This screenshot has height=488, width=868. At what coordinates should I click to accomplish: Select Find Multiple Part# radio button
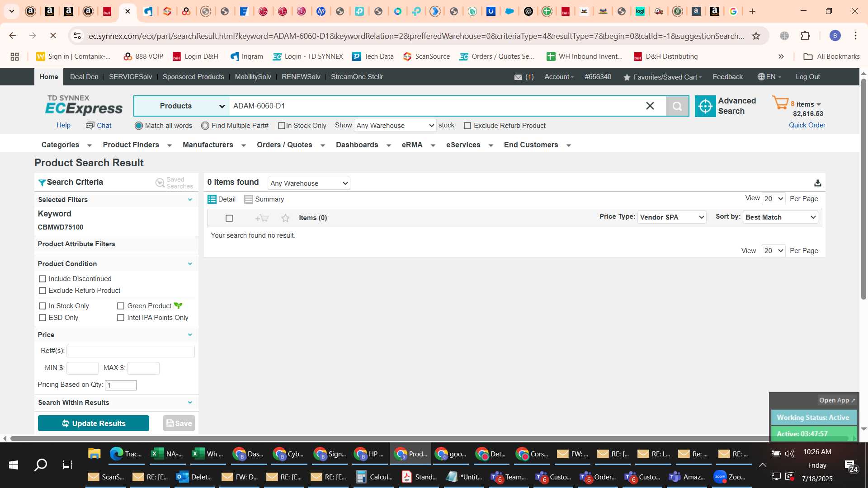205,126
